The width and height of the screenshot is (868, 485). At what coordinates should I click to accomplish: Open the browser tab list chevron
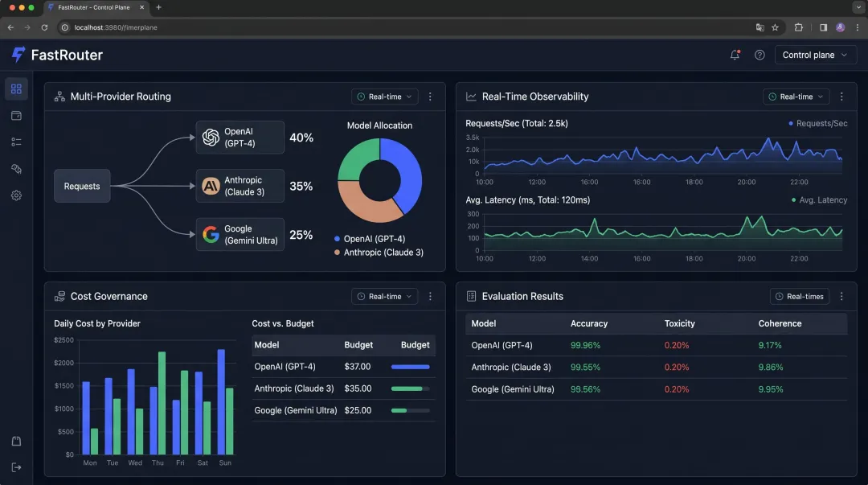[858, 8]
